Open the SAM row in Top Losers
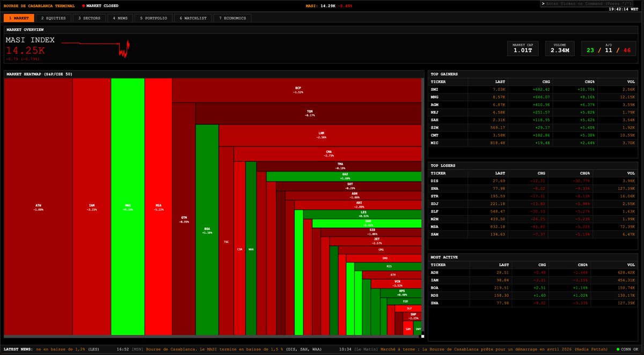Image resolution: width=644 pixels, height=355 pixels. pyautogui.click(x=534, y=235)
